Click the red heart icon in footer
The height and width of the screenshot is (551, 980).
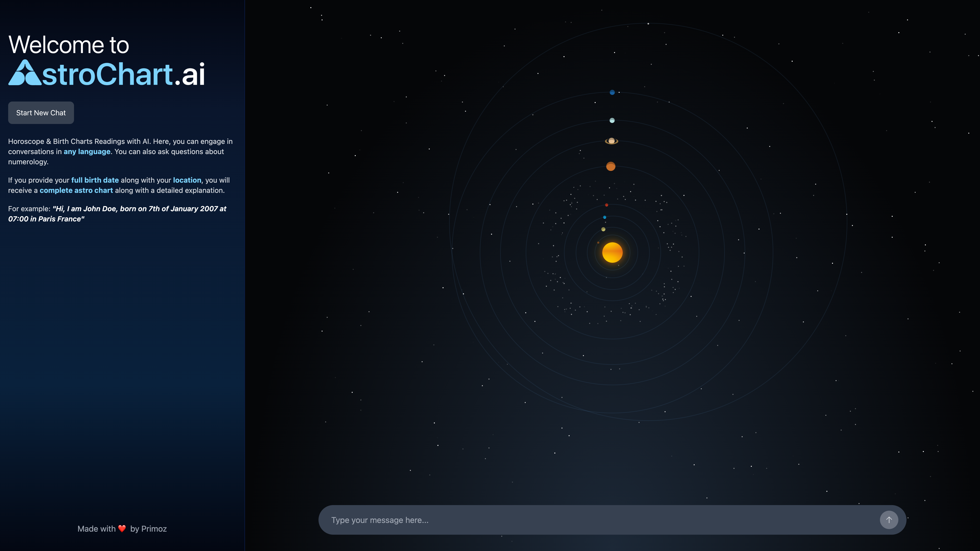click(122, 529)
